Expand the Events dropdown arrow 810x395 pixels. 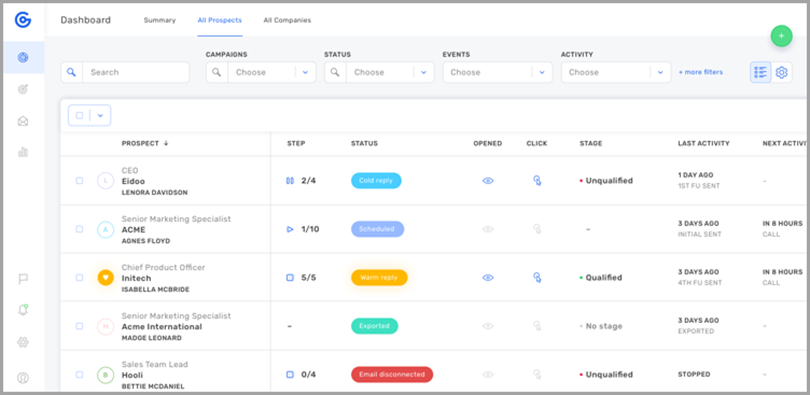pyautogui.click(x=542, y=72)
